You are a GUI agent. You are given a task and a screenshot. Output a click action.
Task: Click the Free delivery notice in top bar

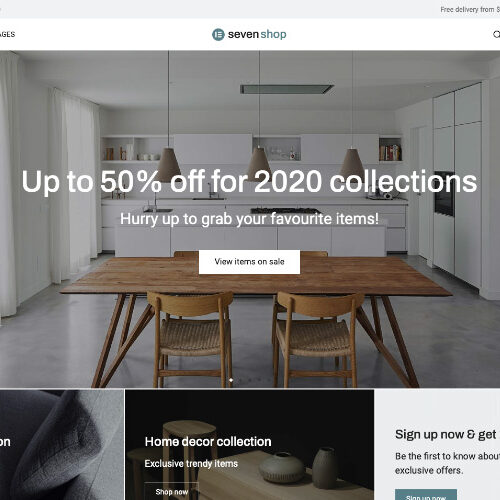pyautogui.click(x=470, y=10)
